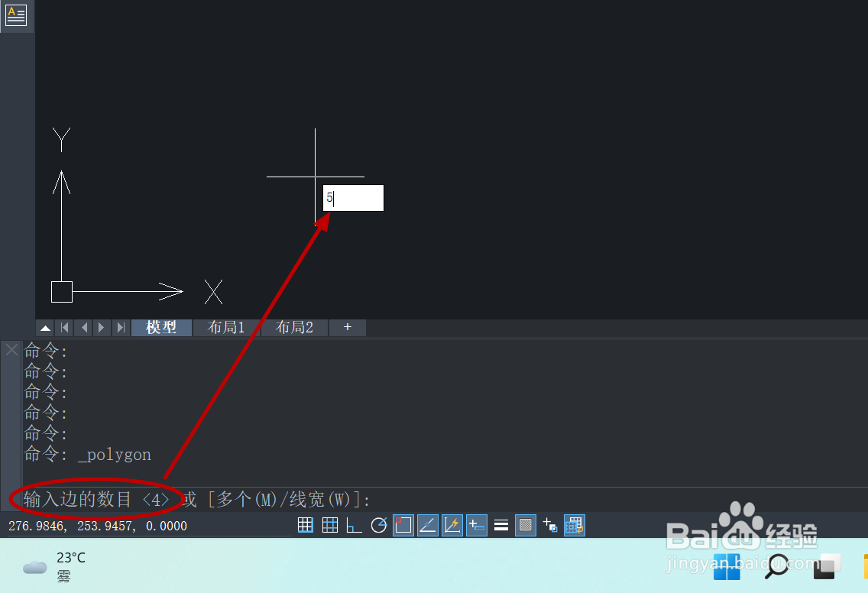Toggle polar tracking icon

coord(379,525)
